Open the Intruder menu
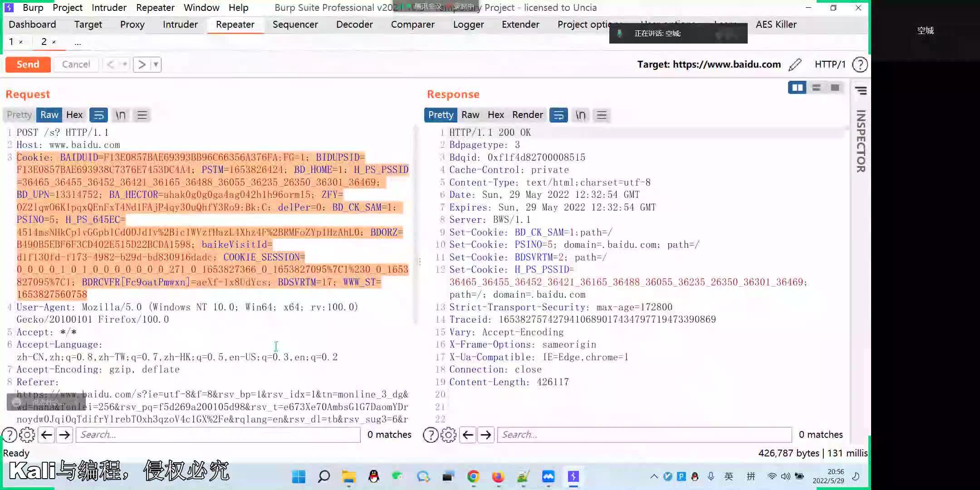This screenshot has width=980, height=490. (109, 8)
